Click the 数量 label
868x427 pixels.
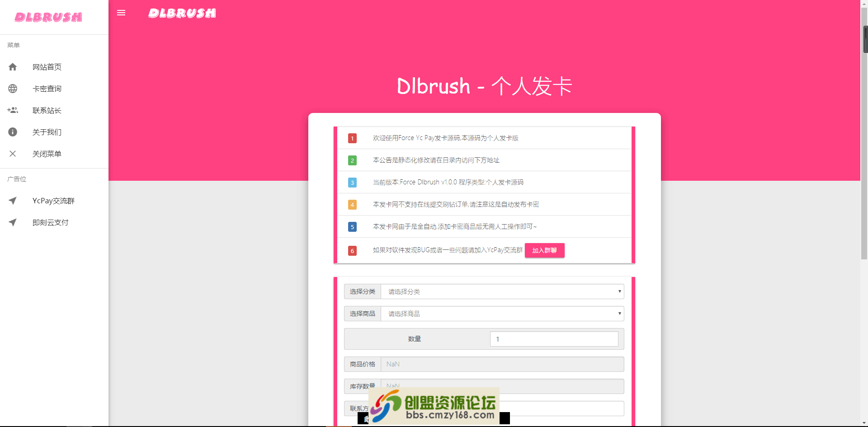(x=415, y=339)
